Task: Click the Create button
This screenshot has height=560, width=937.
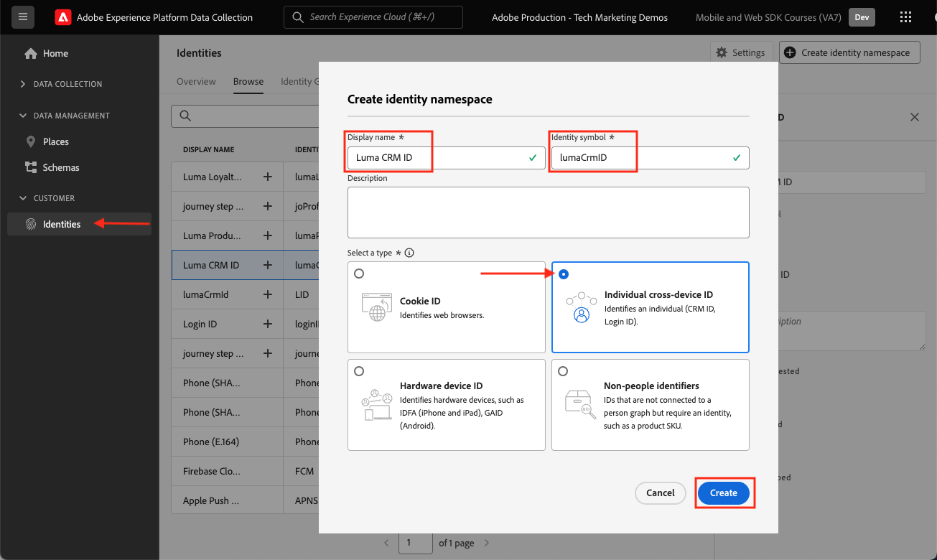Action: (x=723, y=493)
